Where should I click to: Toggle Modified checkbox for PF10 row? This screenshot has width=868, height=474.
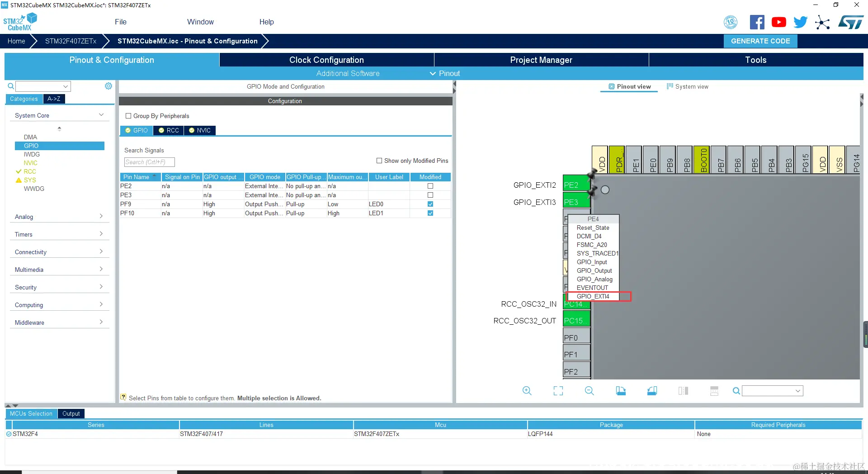coord(430,213)
